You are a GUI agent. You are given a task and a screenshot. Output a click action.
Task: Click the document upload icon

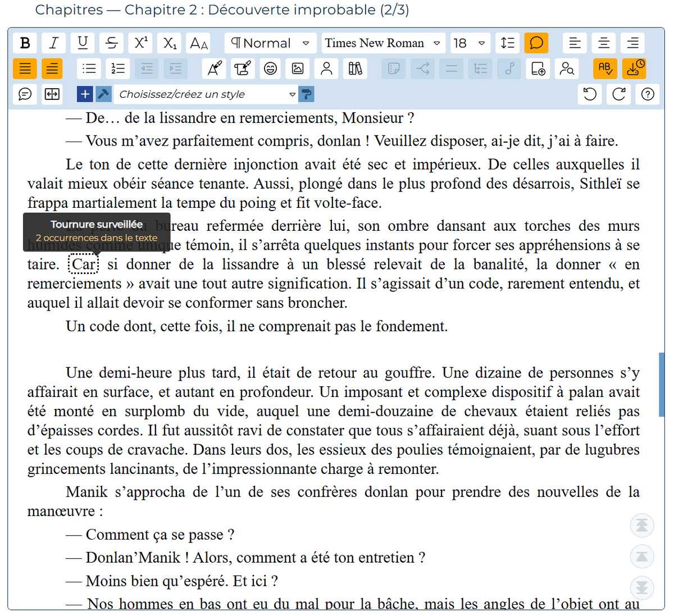[x=538, y=69]
